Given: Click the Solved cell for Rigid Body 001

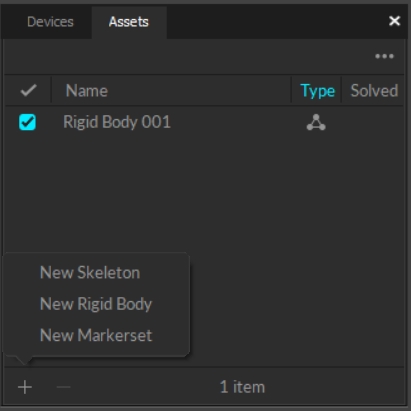Looking at the screenshot, I should tap(373, 122).
